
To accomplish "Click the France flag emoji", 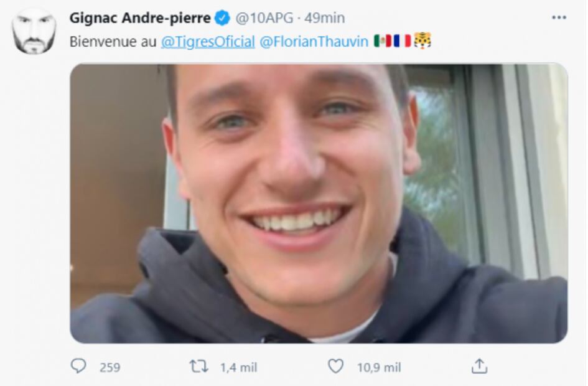I will pos(403,41).
